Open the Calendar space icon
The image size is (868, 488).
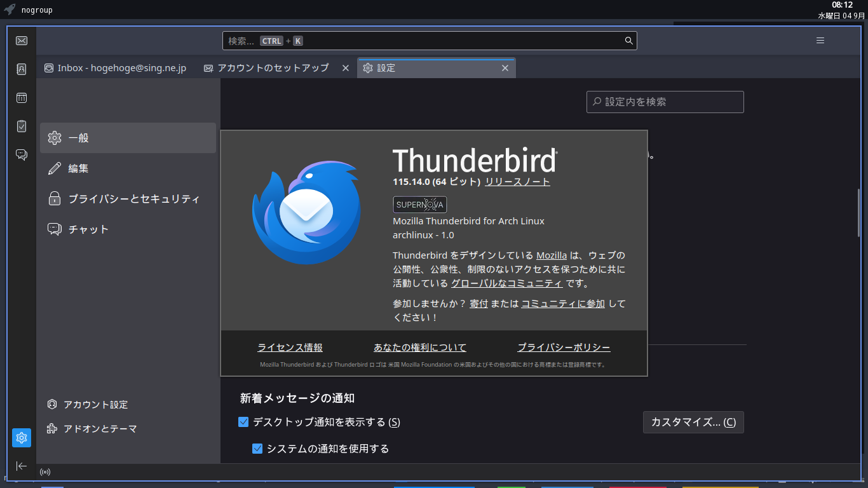click(22, 98)
